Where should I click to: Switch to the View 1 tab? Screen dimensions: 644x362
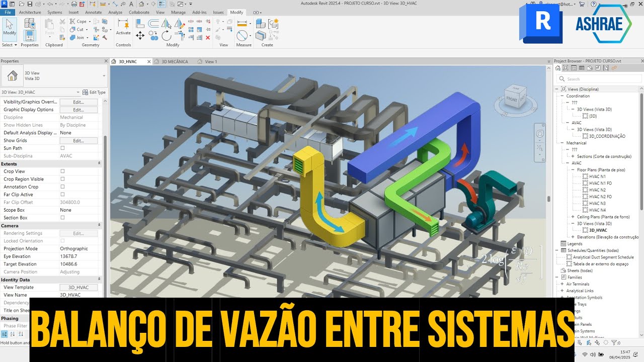[x=210, y=62]
